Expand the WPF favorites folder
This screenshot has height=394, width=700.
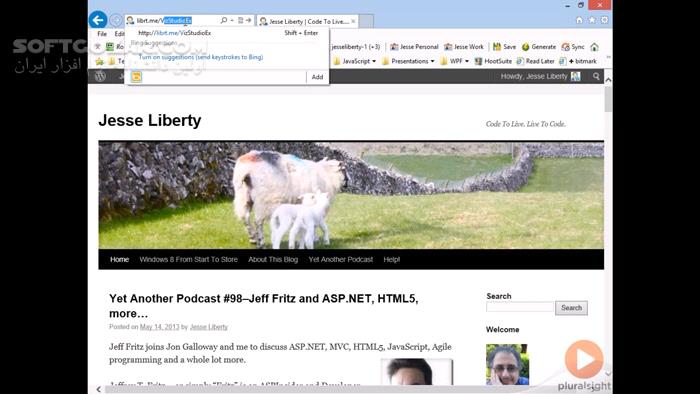coord(454,61)
